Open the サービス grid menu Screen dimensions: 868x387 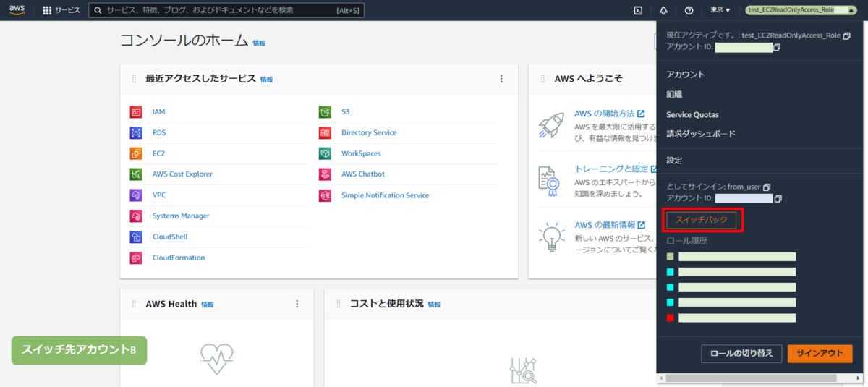(x=61, y=10)
